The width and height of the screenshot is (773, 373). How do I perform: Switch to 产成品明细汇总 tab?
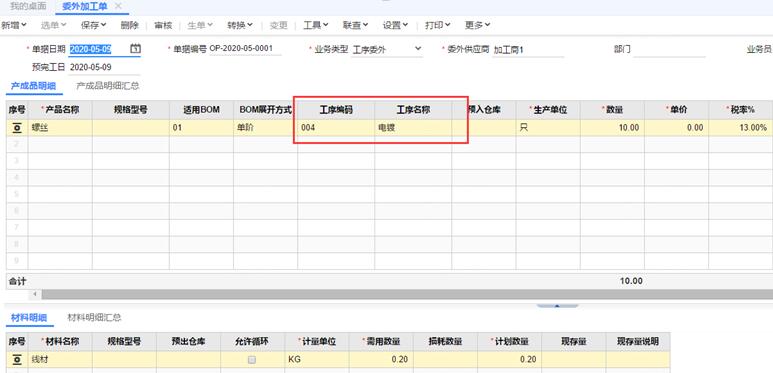(x=107, y=86)
